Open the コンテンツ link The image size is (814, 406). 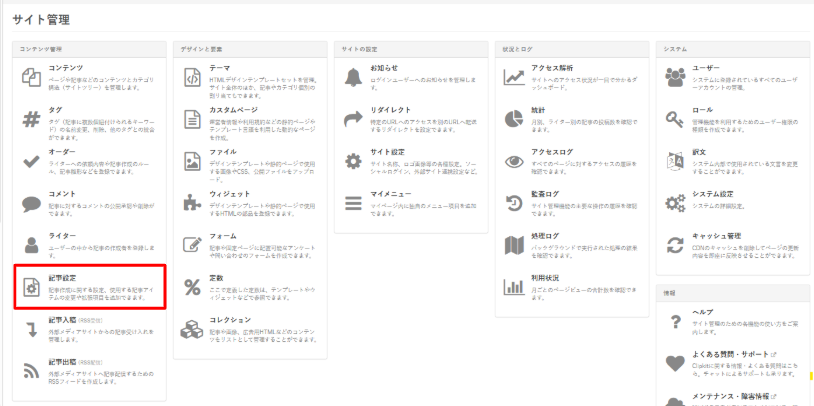[x=66, y=68]
